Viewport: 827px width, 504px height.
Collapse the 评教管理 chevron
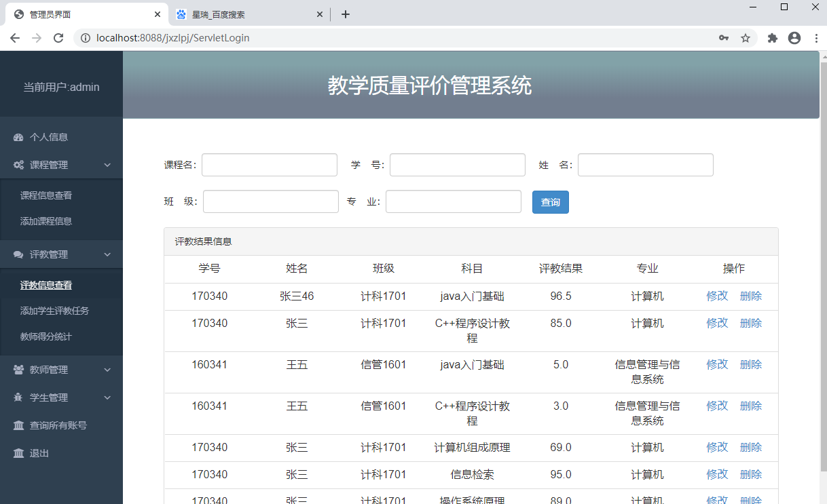pyautogui.click(x=107, y=254)
